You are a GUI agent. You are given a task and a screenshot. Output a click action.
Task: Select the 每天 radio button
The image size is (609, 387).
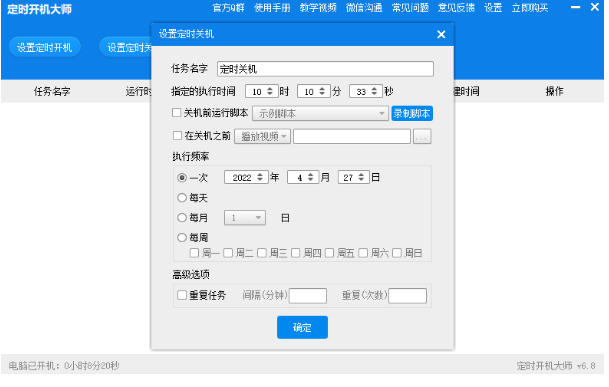182,197
